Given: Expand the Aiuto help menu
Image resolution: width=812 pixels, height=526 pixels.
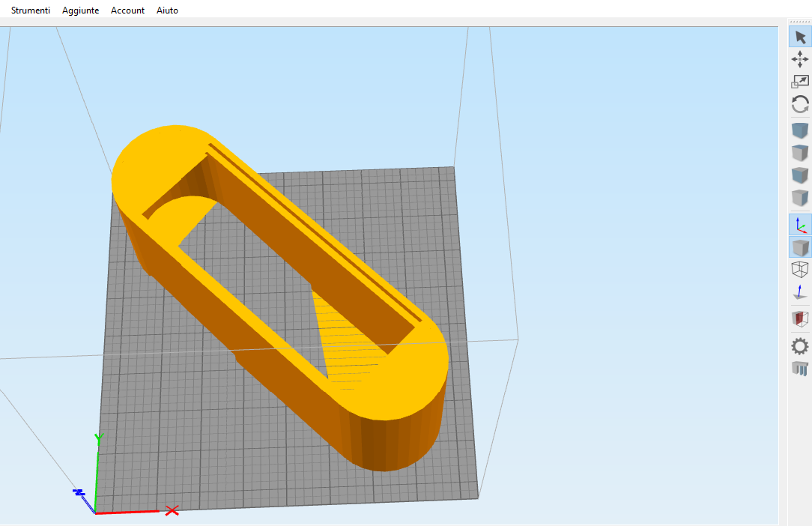Looking at the screenshot, I should (167, 10).
